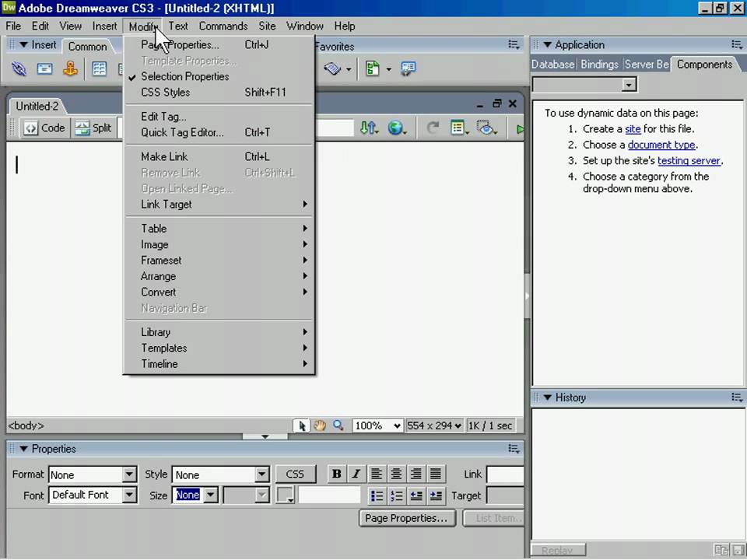The height and width of the screenshot is (560, 747).
Task: Insert a Named Anchor via anchor icon
Action: pos(71,69)
